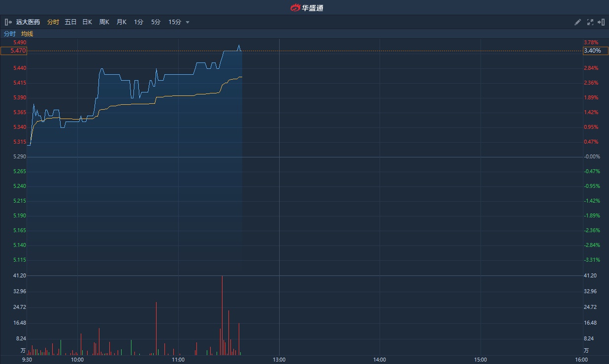Click the 5.470 current price label
609x364 pixels.
click(14, 51)
